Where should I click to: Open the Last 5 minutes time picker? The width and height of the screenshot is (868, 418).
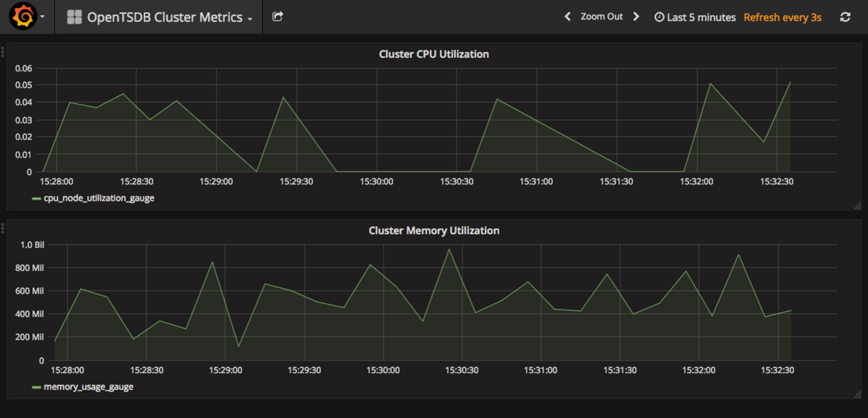coord(695,17)
